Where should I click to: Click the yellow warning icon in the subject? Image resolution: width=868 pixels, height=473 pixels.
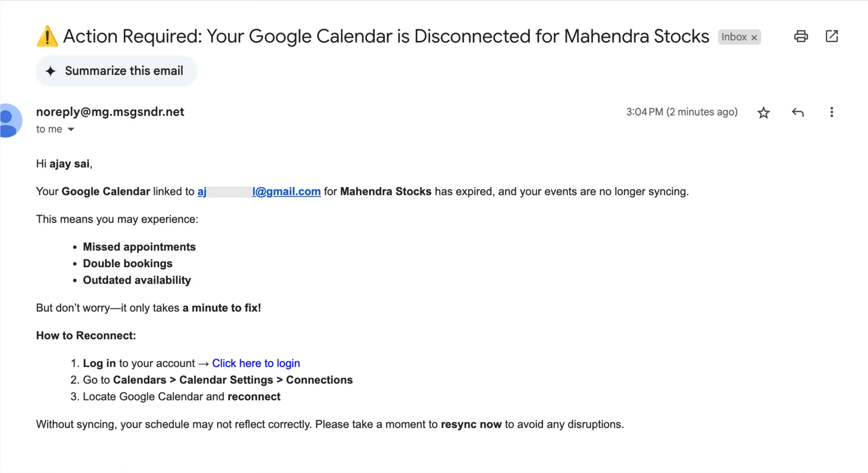coord(47,36)
